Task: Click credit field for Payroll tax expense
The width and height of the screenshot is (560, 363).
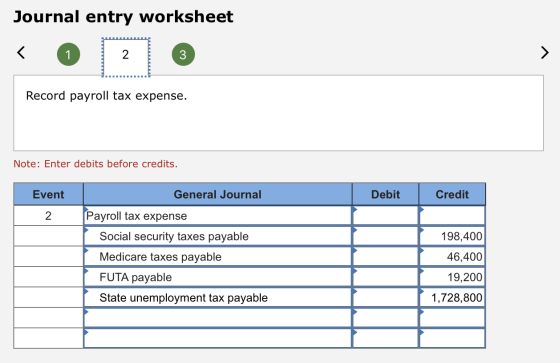Action: [452, 215]
